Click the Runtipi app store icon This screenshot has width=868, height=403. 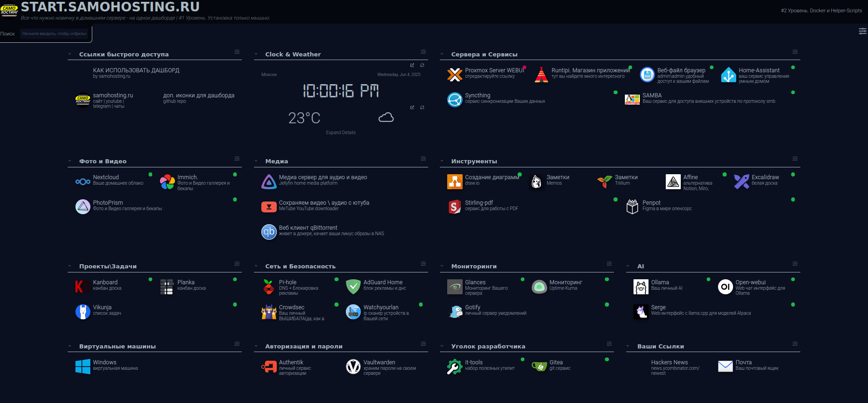pos(541,75)
